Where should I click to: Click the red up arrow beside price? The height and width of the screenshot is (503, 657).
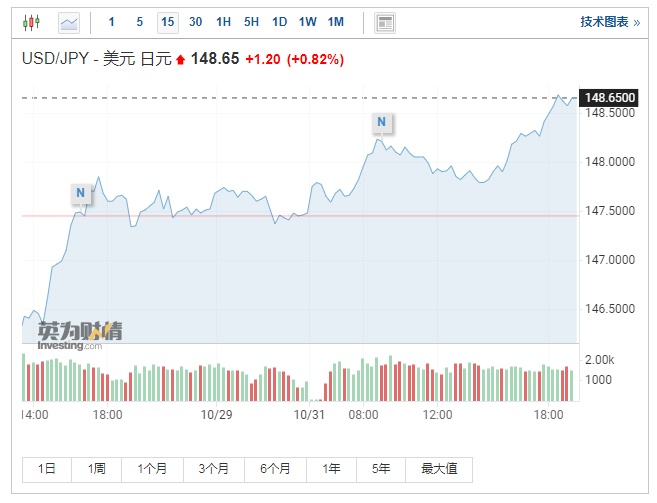point(181,60)
